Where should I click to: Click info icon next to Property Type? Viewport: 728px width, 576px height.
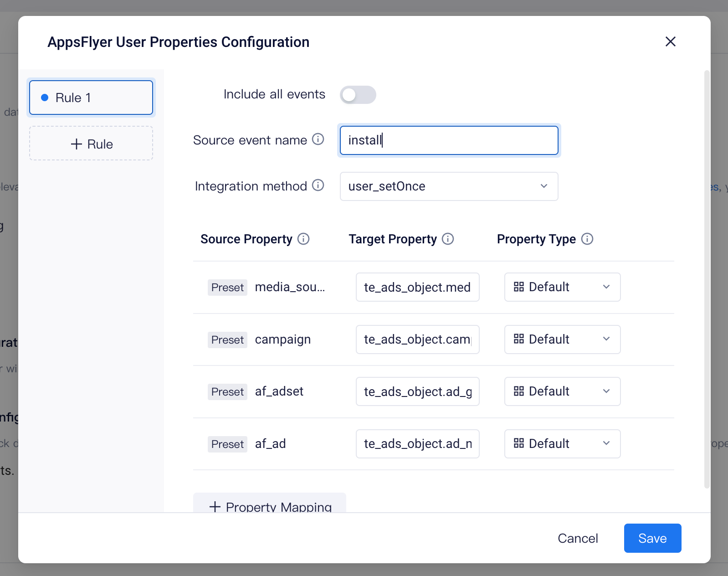(x=587, y=239)
